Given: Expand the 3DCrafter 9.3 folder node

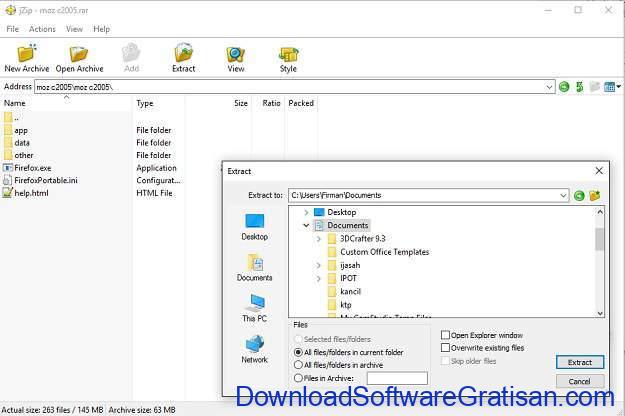Looking at the screenshot, I should click(x=318, y=239).
